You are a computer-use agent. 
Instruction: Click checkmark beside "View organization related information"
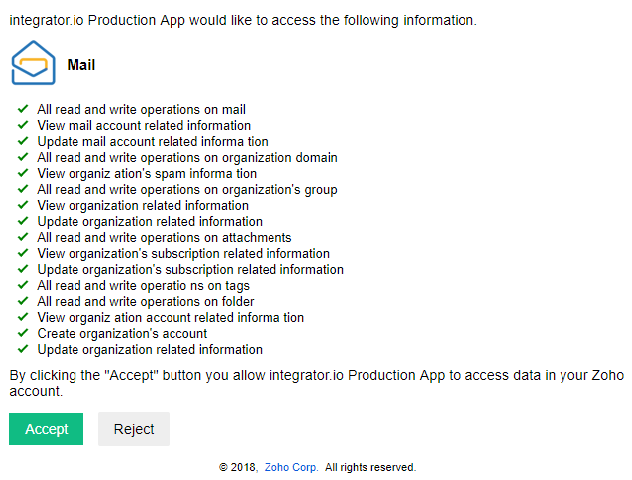tap(22, 206)
